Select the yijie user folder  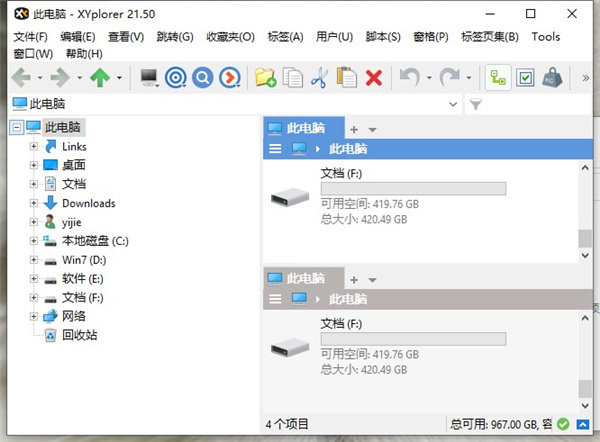coord(72,222)
